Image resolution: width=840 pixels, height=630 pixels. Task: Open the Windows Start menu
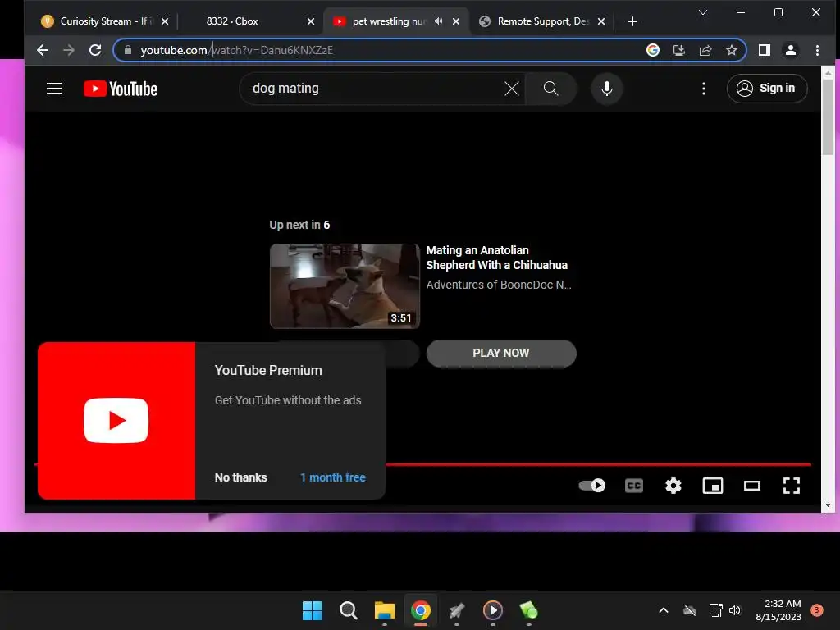click(x=312, y=610)
